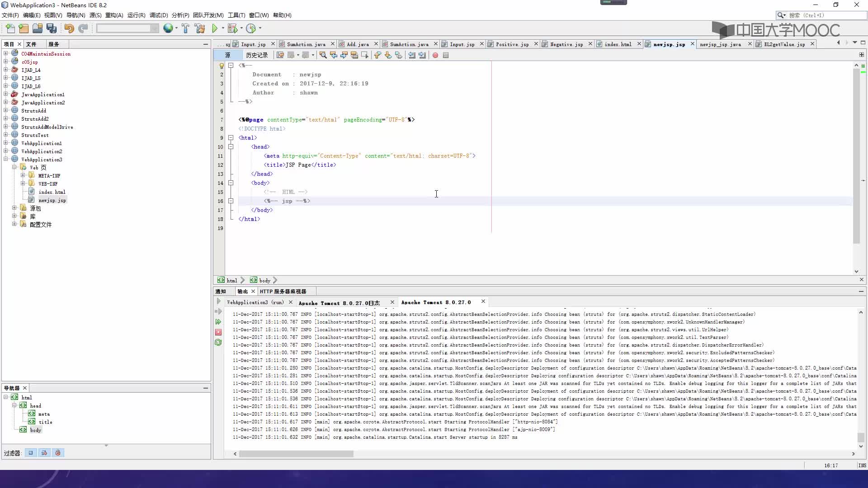Click Find Previous Occurrence icon
The image size is (868, 488).
[x=334, y=55]
